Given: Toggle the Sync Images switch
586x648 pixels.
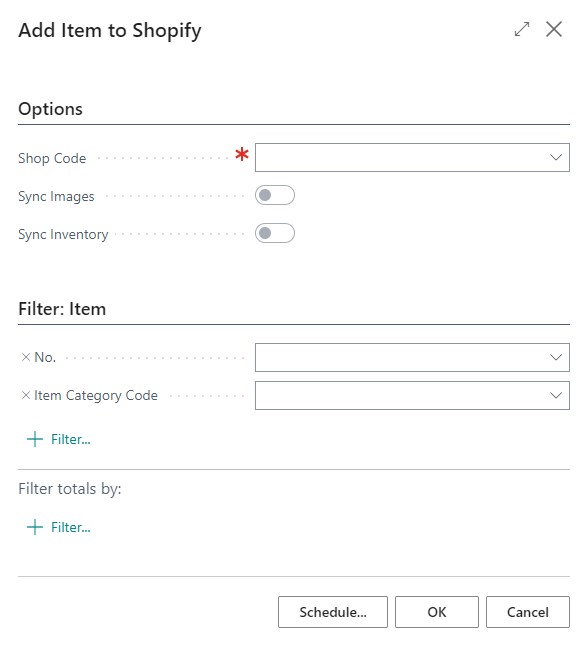Looking at the screenshot, I should pos(275,195).
